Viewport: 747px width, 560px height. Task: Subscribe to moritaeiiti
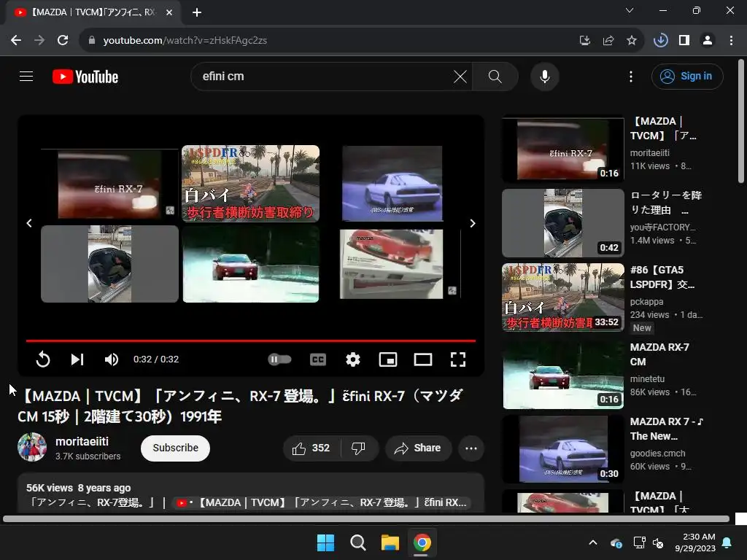coord(175,448)
